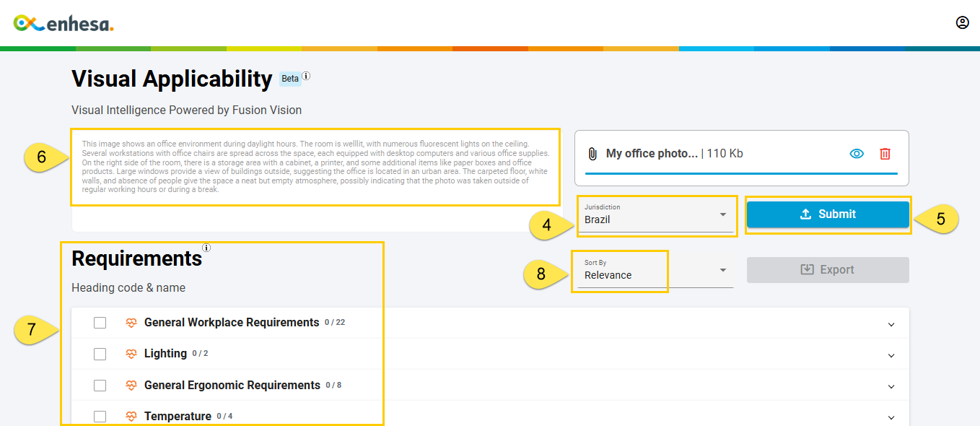Click the info icon next to Beta
The image size is (980, 426).
[306, 76]
